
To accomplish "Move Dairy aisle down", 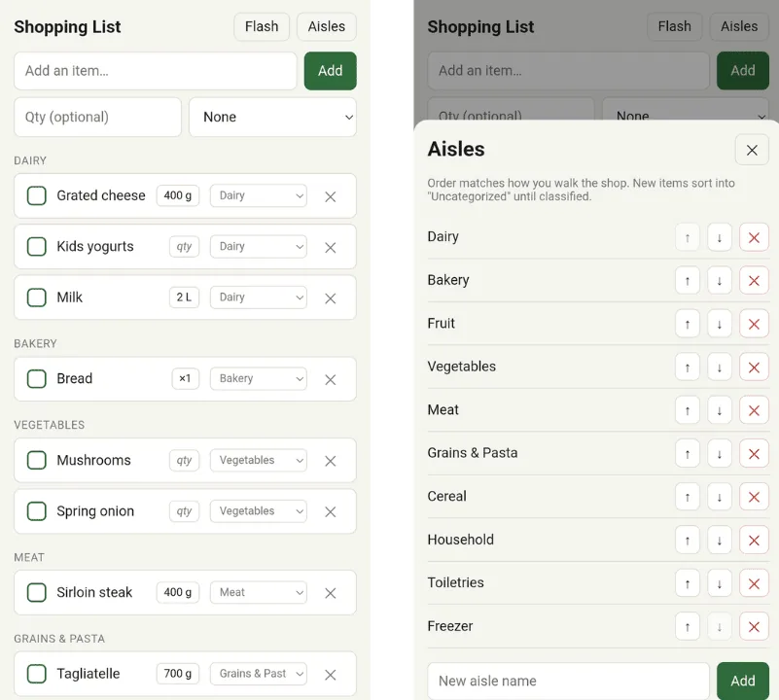I will coord(719,237).
